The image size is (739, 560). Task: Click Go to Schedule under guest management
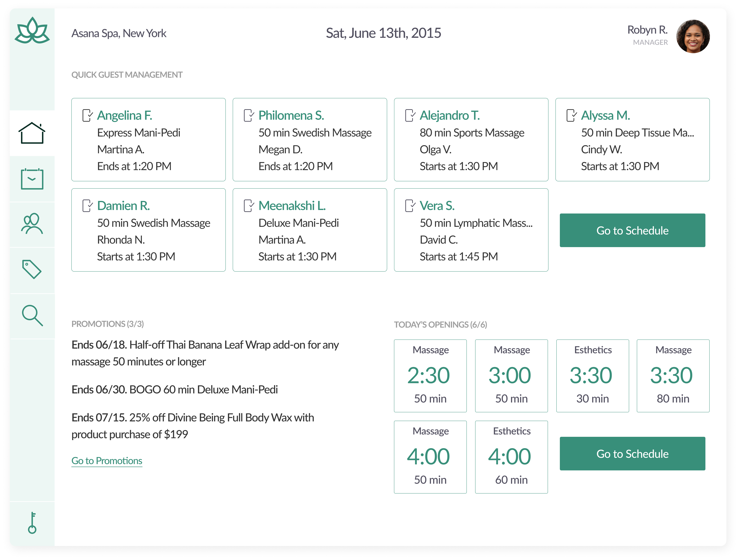(632, 230)
